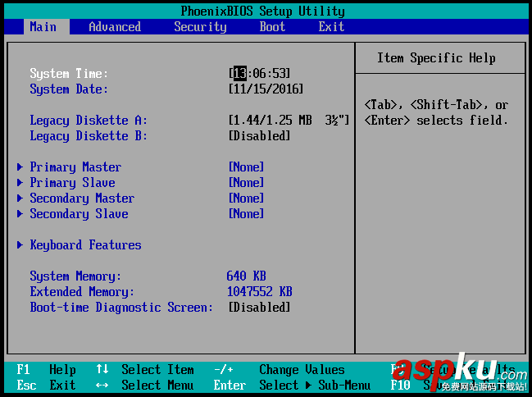This screenshot has width=532, height=397.
Task: Click the System Time label
Action: [x=69, y=73]
